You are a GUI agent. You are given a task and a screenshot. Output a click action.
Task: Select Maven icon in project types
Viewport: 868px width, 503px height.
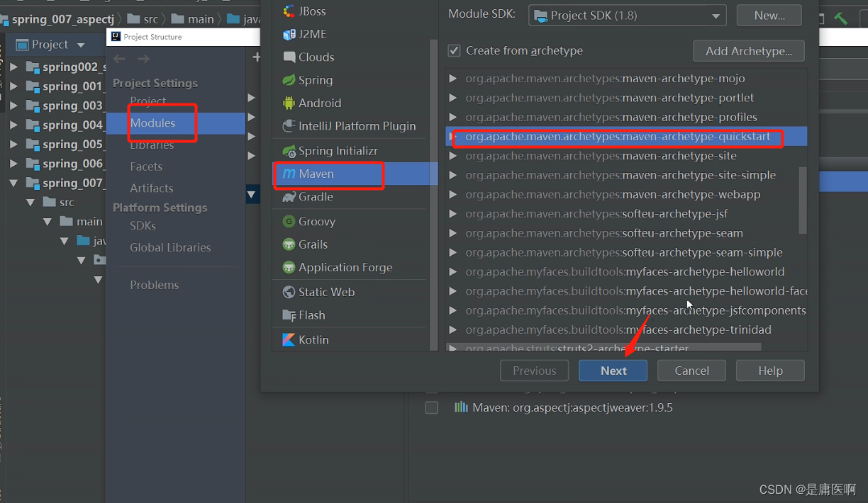(x=289, y=174)
